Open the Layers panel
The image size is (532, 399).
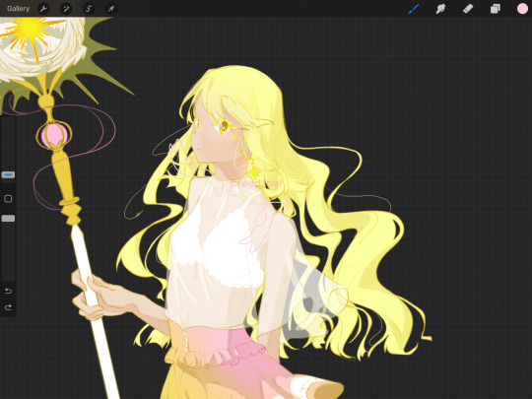[x=496, y=9]
